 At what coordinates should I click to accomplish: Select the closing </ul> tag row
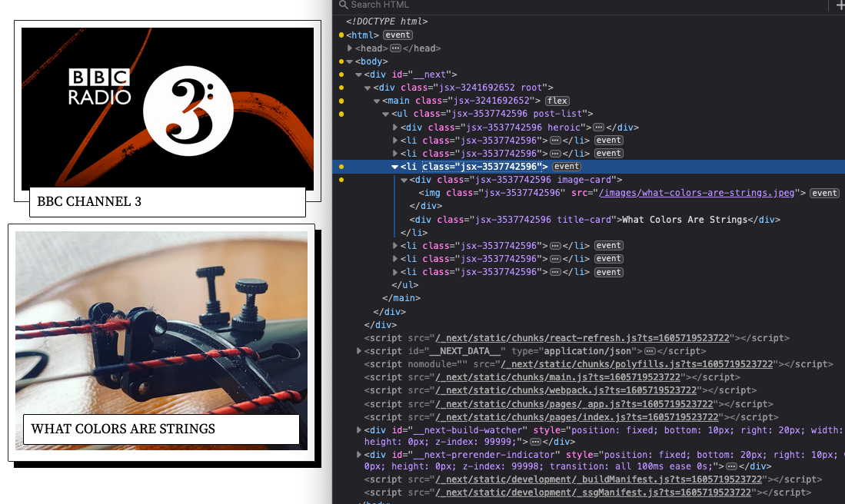[404, 285]
